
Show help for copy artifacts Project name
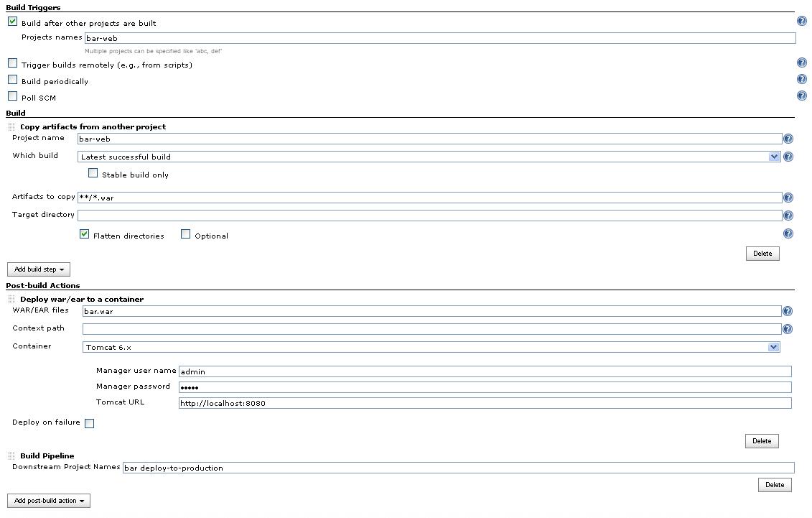coord(788,139)
